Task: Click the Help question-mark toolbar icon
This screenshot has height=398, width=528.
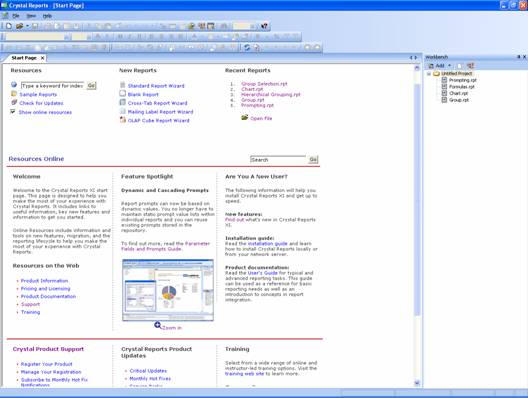Action: tap(264, 26)
